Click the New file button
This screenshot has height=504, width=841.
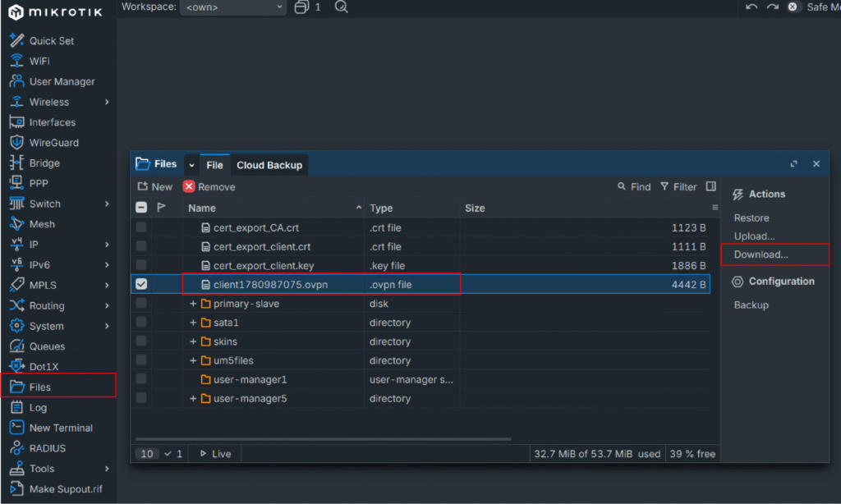tap(155, 186)
